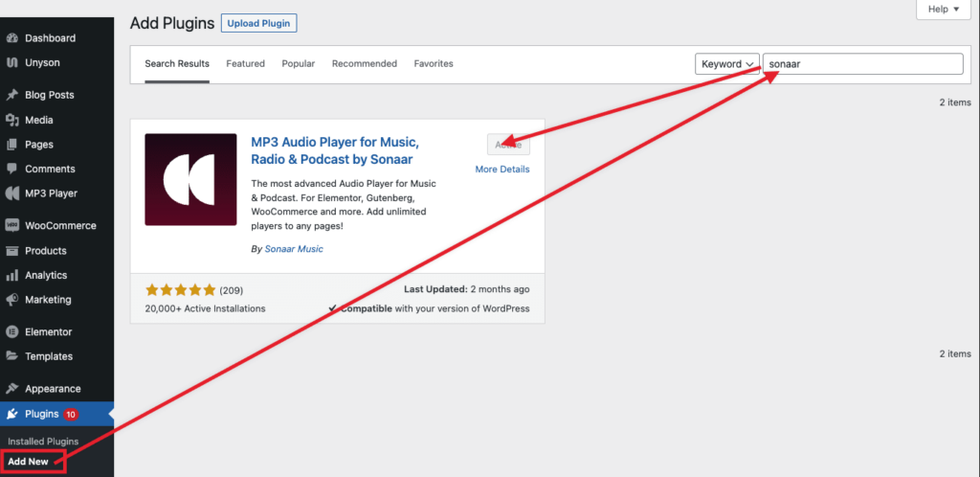The width and height of the screenshot is (980, 477).
Task: Select Add New in Plugins submenu
Action: coord(28,462)
